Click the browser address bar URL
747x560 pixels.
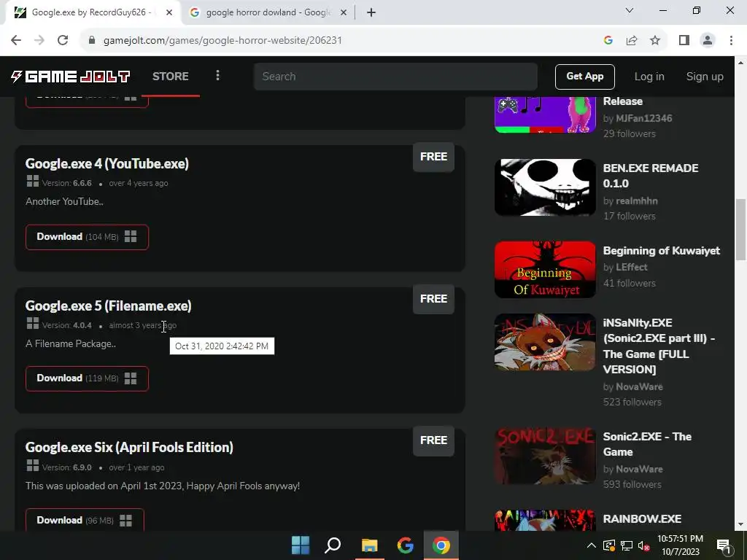(222, 41)
